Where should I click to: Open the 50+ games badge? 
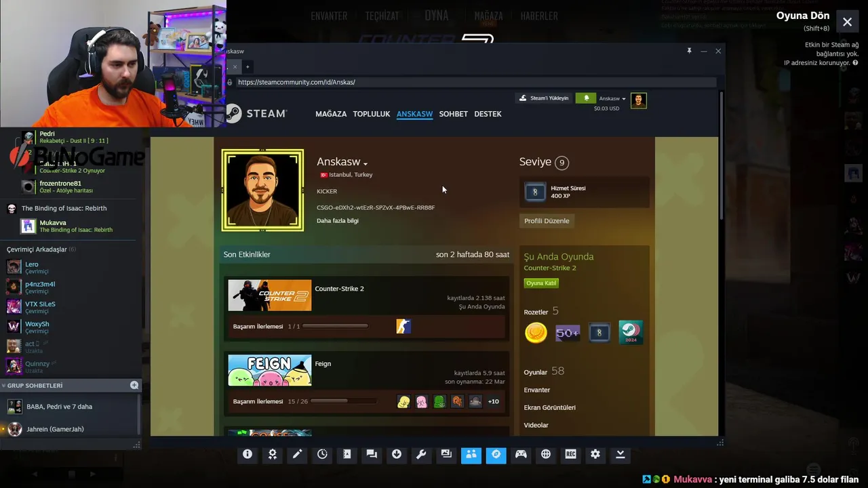click(568, 333)
